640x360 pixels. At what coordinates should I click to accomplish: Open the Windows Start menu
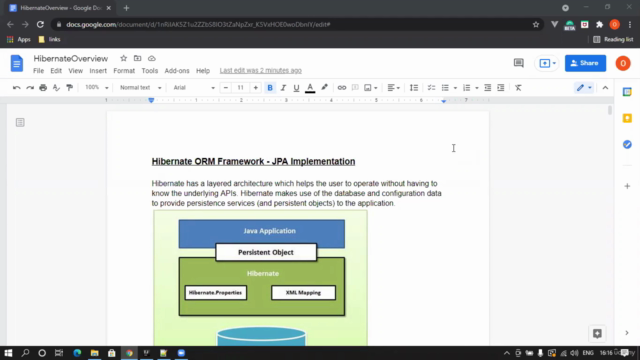[8, 353]
